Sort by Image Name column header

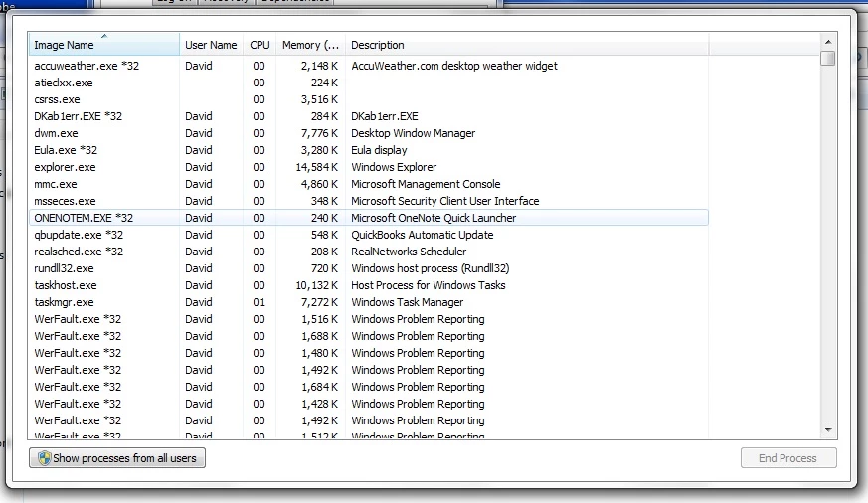[x=104, y=45]
